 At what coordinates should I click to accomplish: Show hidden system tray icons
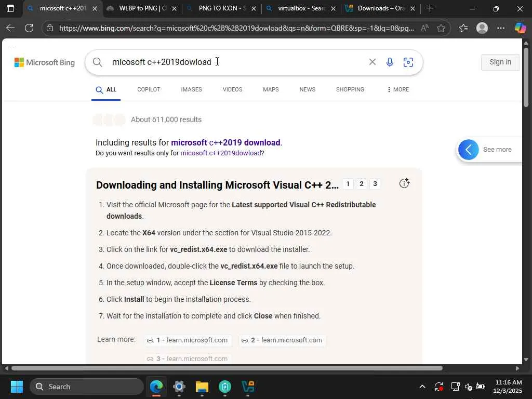pyautogui.click(x=422, y=387)
